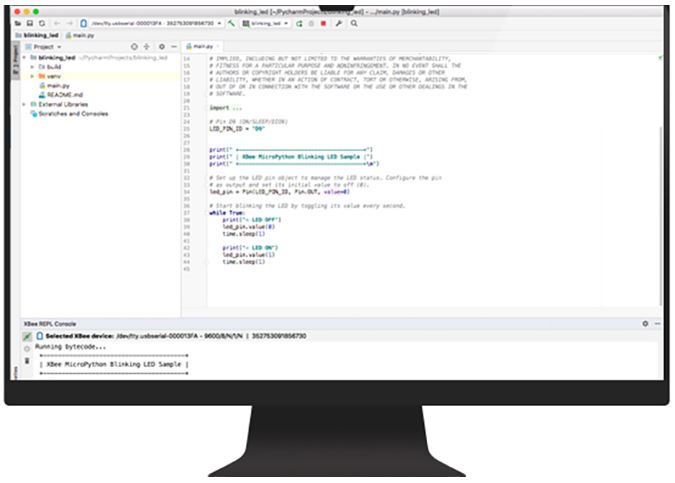The width and height of the screenshot is (675, 483).
Task: Click the red Stop button
Action: 323,23
